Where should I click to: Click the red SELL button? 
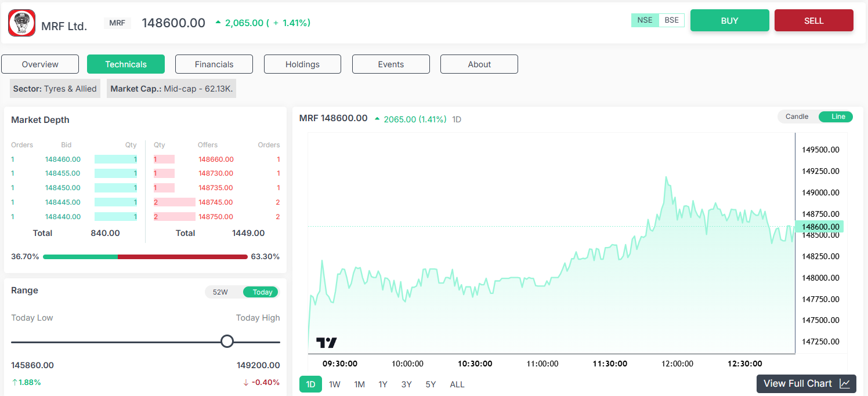click(x=813, y=20)
